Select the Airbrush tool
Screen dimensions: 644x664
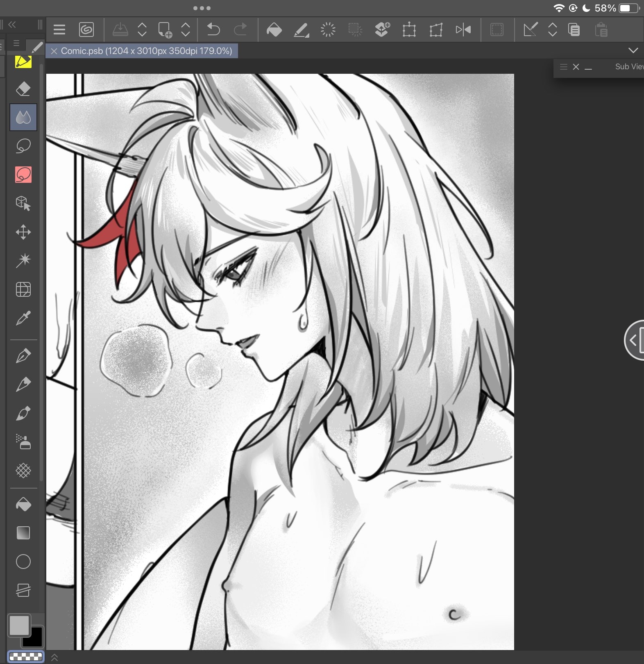coord(23,441)
